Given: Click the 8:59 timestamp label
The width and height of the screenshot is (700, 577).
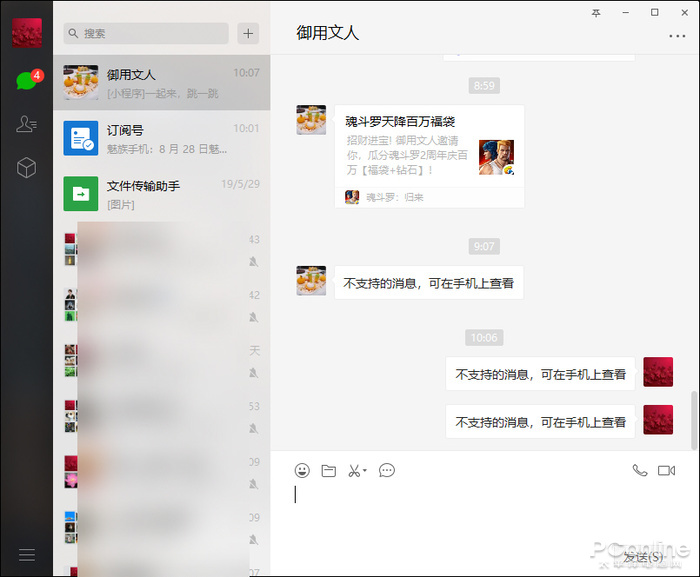Looking at the screenshot, I should [x=484, y=85].
